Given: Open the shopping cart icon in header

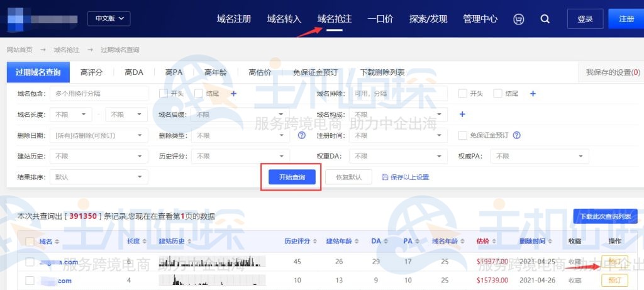Looking at the screenshot, I should [x=519, y=19].
